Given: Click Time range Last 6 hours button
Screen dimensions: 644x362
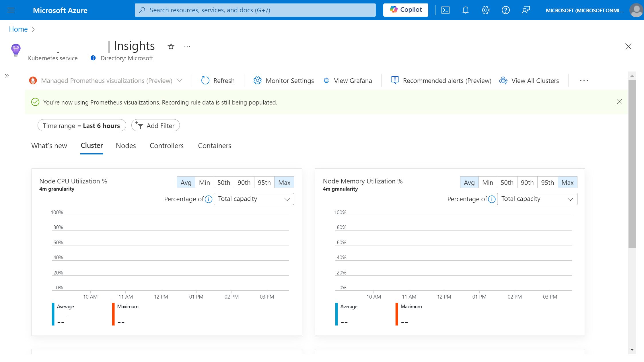Looking at the screenshot, I should 81,126.
